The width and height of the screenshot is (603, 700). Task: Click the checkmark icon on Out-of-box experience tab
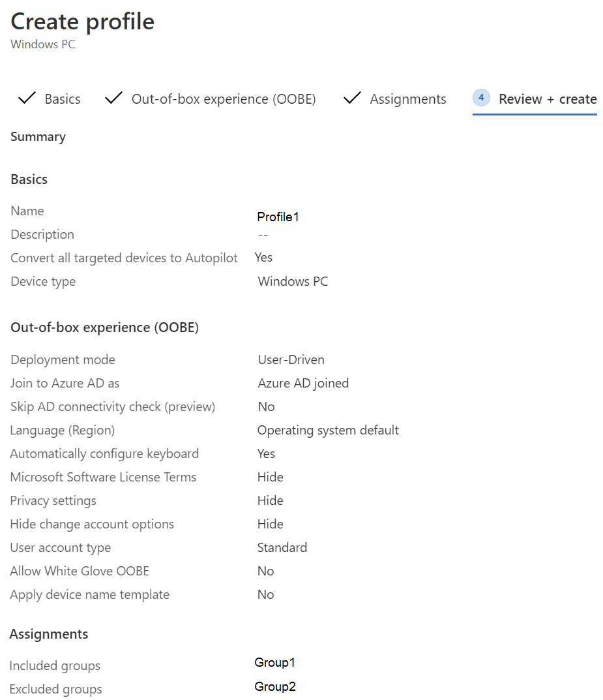tap(113, 98)
